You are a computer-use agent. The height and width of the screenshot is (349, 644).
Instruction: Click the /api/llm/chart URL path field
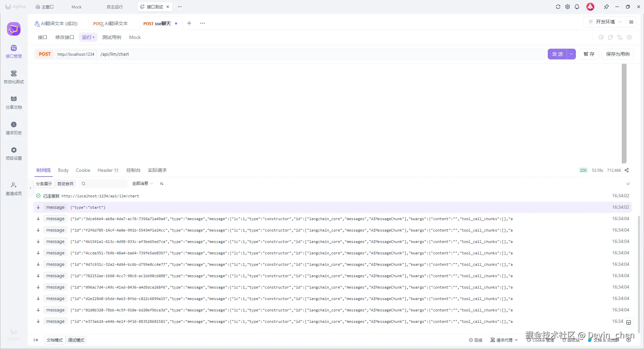[x=321, y=54]
